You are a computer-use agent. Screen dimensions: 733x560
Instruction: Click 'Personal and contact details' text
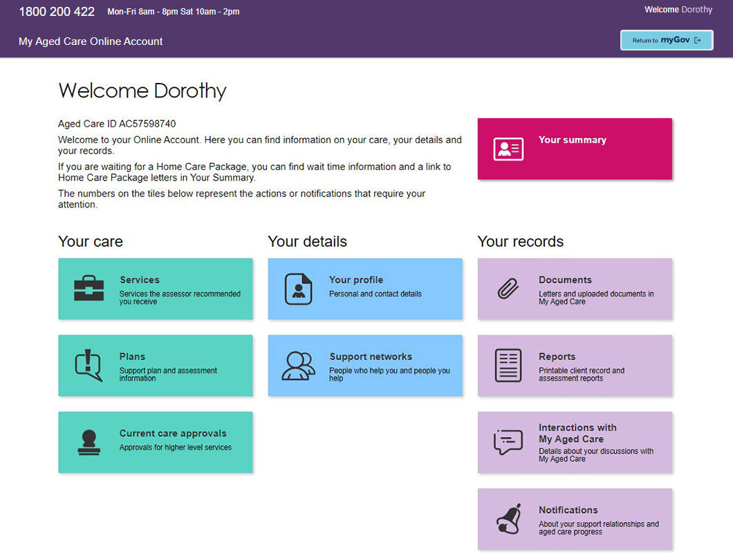coord(375,294)
